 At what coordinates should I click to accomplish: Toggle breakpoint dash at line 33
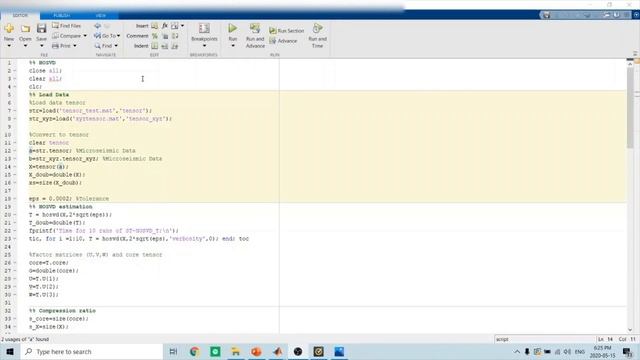[16, 319]
